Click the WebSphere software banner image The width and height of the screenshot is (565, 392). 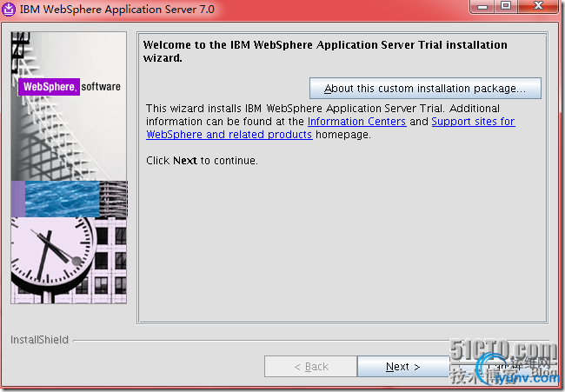pos(69,168)
